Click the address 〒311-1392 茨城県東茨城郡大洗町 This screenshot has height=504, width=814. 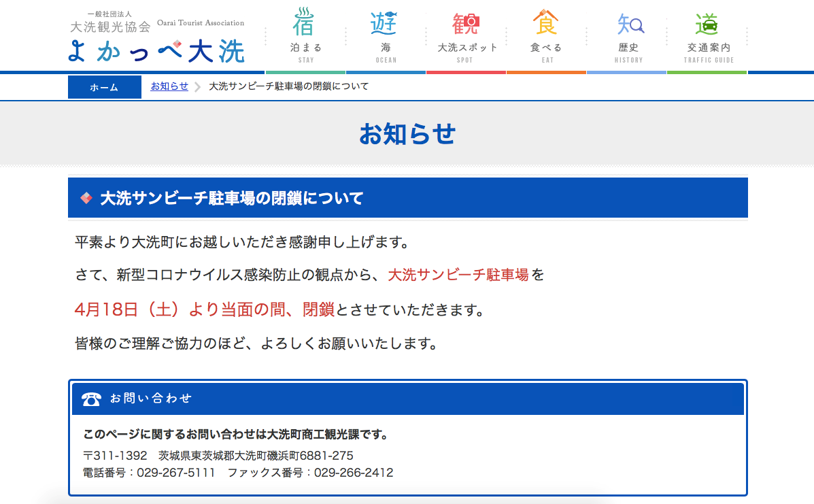[x=218, y=455]
